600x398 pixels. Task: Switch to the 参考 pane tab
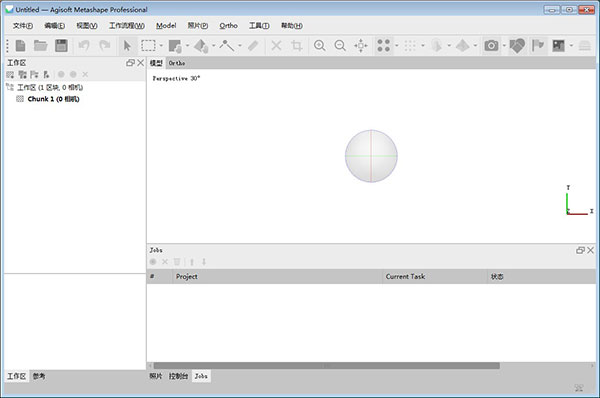tap(39, 376)
